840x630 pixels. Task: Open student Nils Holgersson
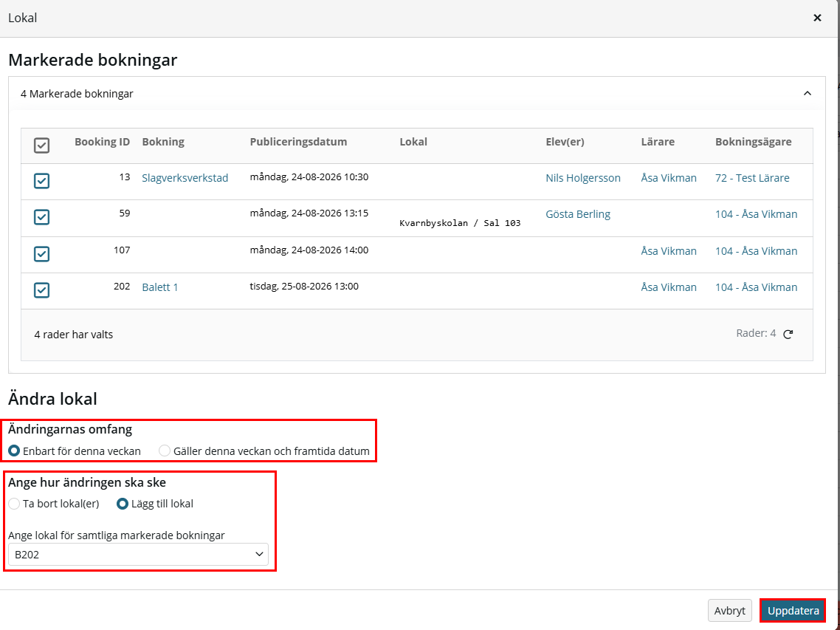(x=583, y=178)
